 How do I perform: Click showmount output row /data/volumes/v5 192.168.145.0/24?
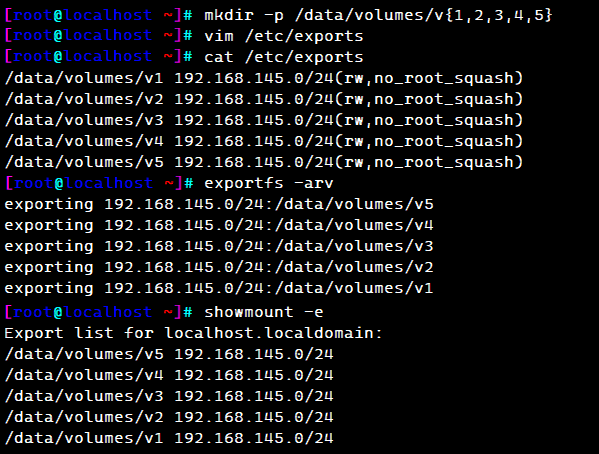click(169, 354)
